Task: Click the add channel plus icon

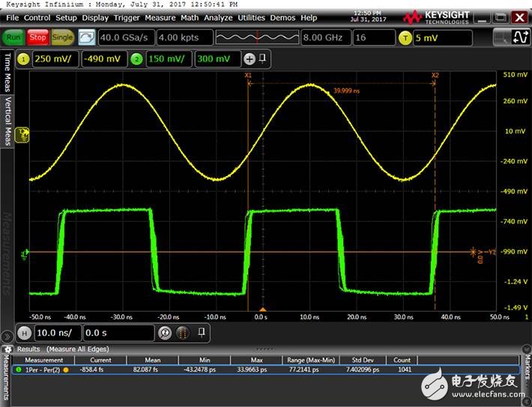Action: (x=250, y=59)
